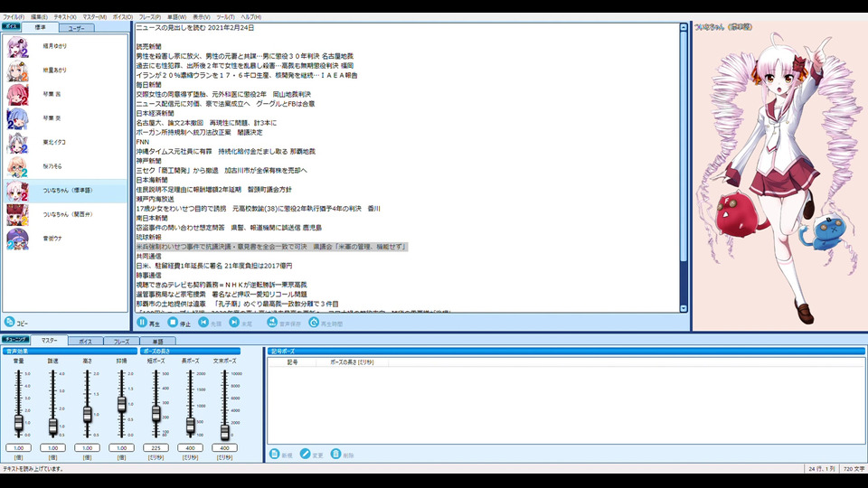
Task: Switch to the 標準 voice tab
Action: [40, 27]
